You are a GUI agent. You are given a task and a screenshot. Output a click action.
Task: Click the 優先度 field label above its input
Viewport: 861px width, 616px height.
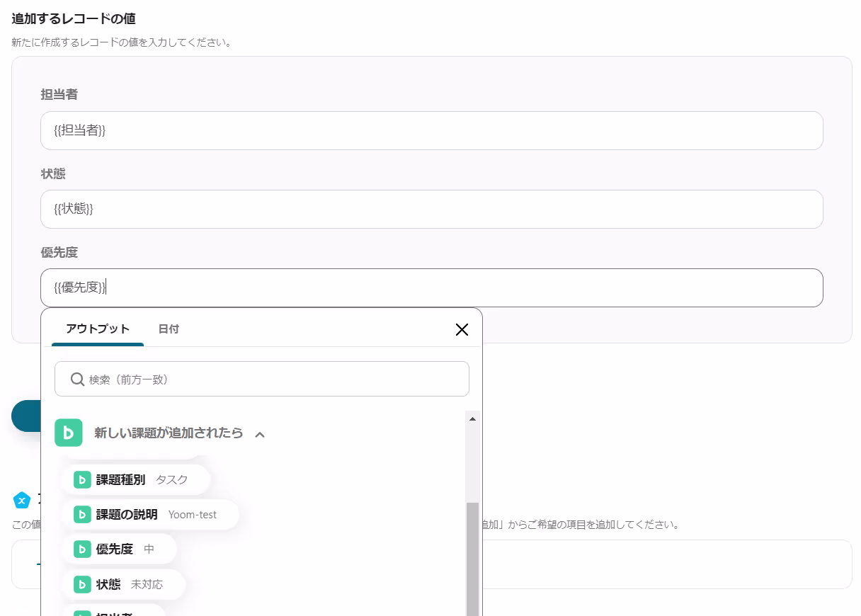pyautogui.click(x=59, y=251)
